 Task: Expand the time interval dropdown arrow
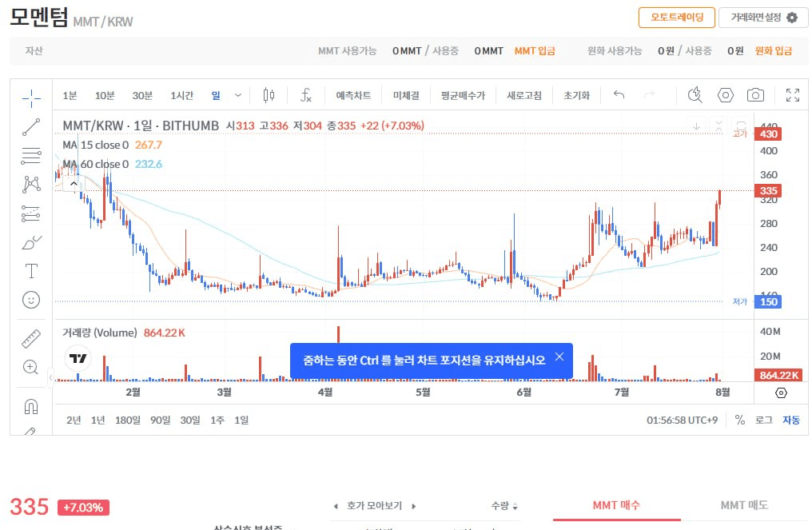tap(238, 95)
